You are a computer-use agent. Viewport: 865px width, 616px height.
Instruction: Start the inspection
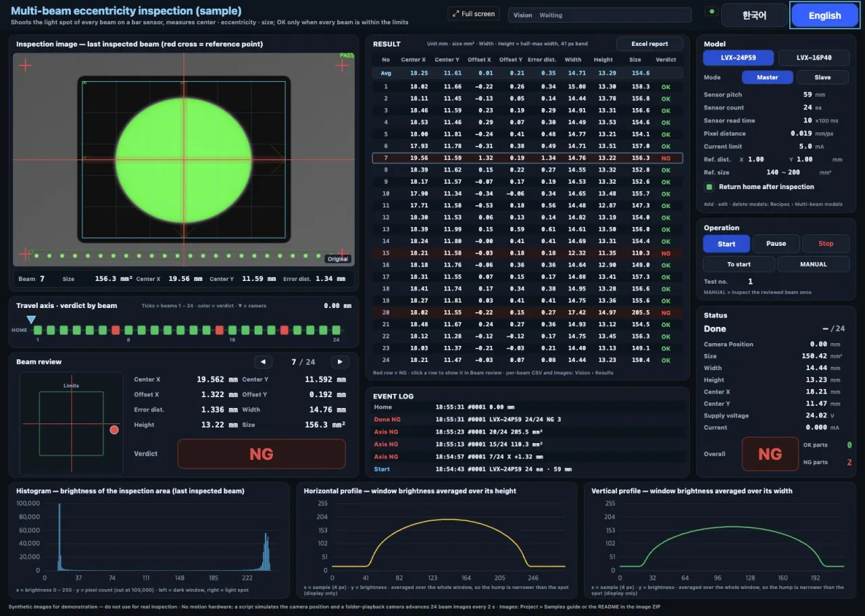click(726, 244)
